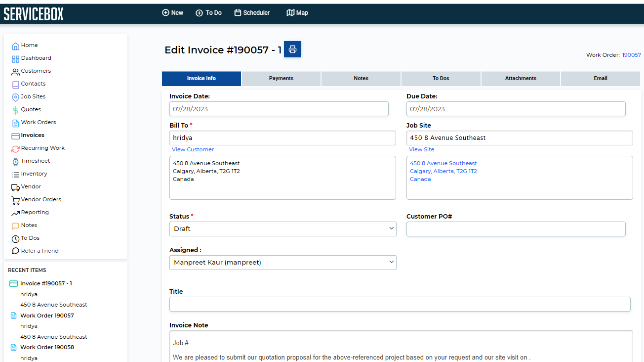Click the Scheduler calendar icon
This screenshot has width=644, height=362.
238,13
